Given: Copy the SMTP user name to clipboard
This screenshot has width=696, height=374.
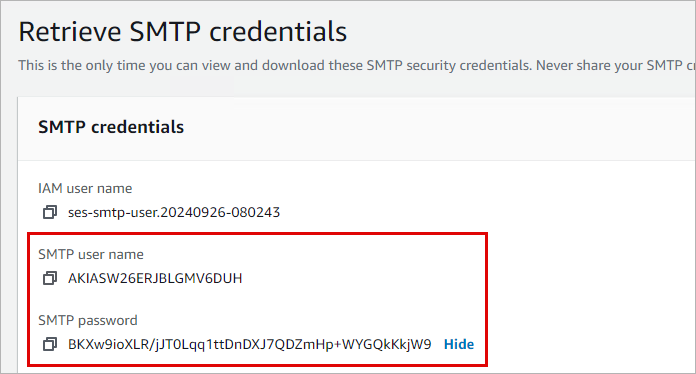Looking at the screenshot, I should (x=50, y=278).
